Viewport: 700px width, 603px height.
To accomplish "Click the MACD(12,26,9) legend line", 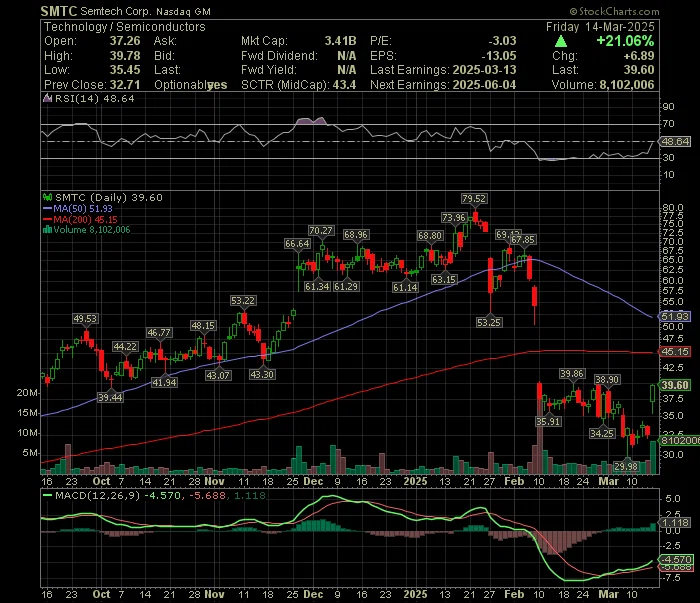I will click(47, 495).
